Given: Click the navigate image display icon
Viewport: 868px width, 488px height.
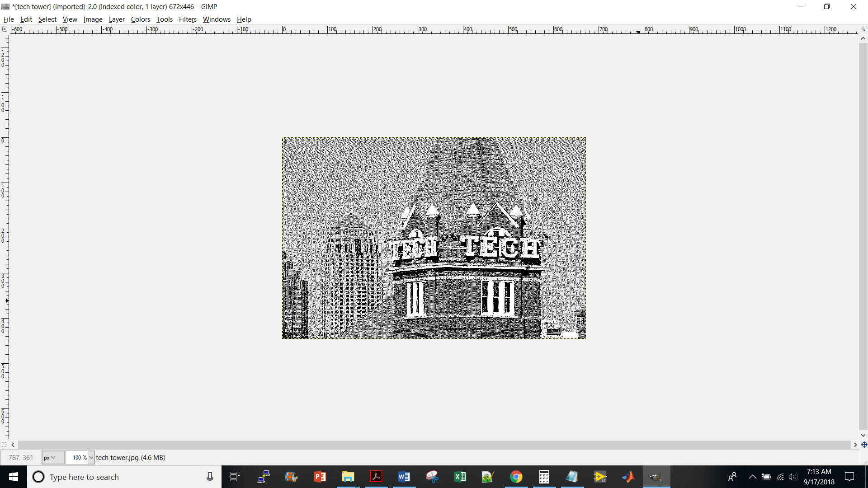Looking at the screenshot, I should [x=864, y=445].
